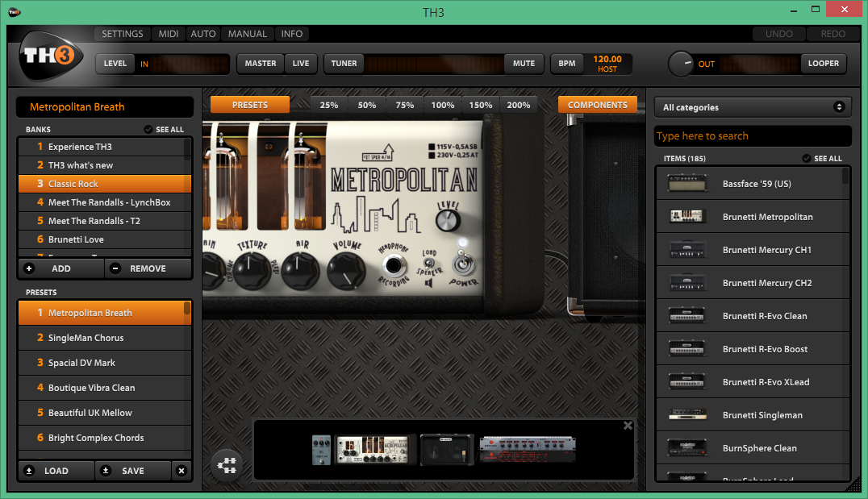The image size is (868, 499).
Task: Toggle the amp POWER switch
Action: pos(463,262)
